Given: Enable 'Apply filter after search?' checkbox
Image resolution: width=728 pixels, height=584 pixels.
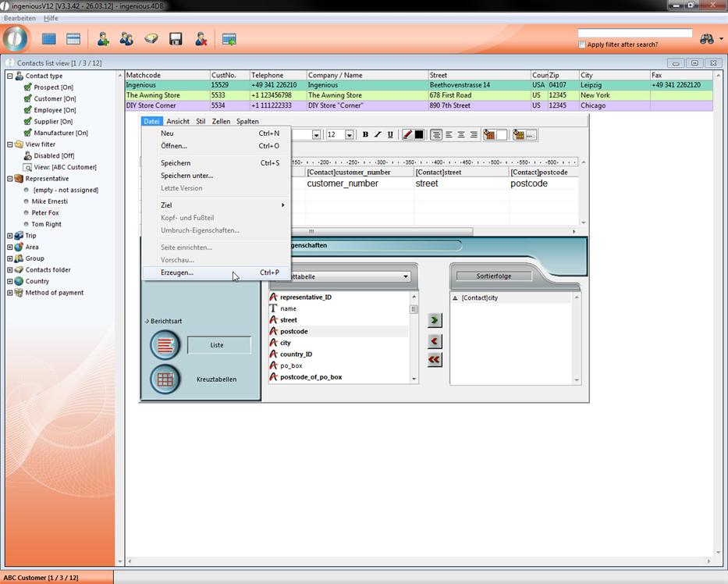Looking at the screenshot, I should click(582, 45).
